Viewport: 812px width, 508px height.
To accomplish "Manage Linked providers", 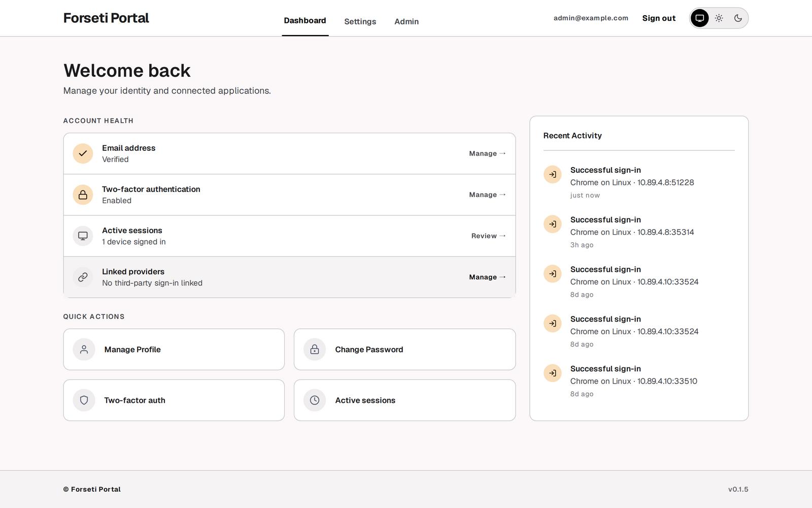I will point(487,277).
